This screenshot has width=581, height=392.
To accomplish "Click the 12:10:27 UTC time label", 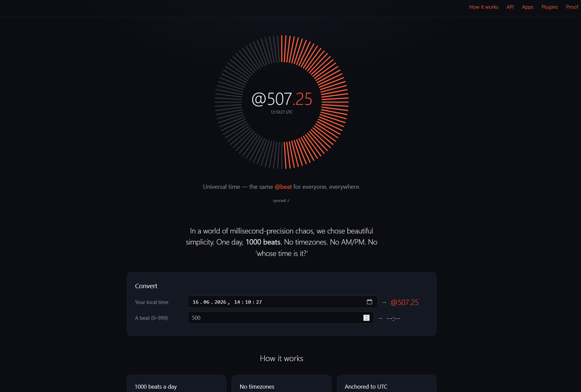I will tap(282, 112).
